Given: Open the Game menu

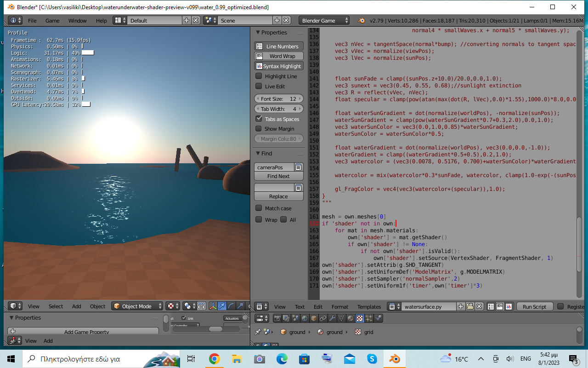Looking at the screenshot, I should click(x=52, y=21).
